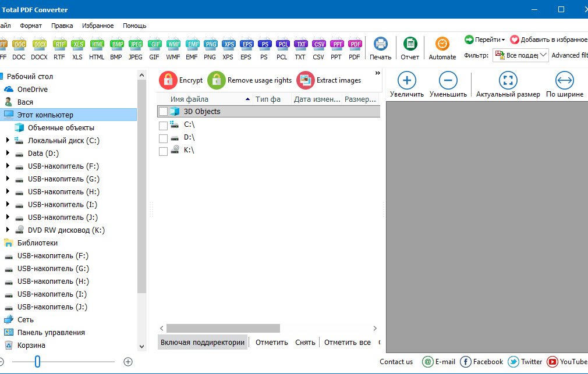Toggle Включая поддиректории option
Image resolution: width=588 pixels, height=374 pixels.
[203, 342]
